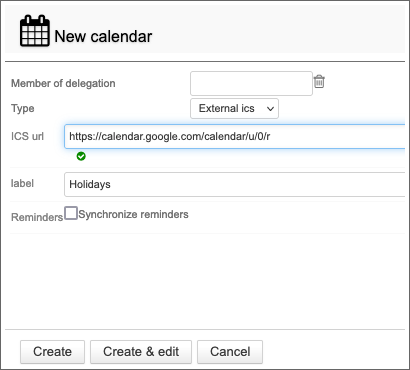410x370 pixels.
Task: Cancel the new calendar dialog
Action: [x=230, y=352]
